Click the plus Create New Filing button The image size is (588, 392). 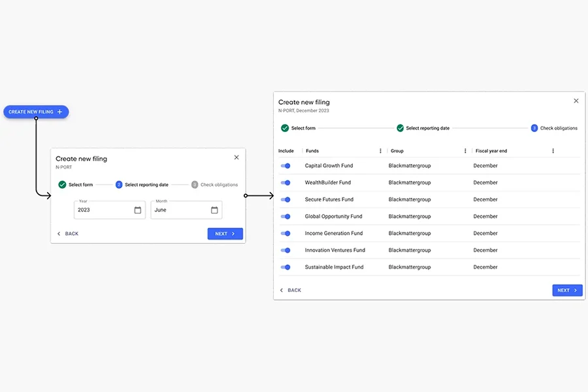pyautogui.click(x=36, y=112)
